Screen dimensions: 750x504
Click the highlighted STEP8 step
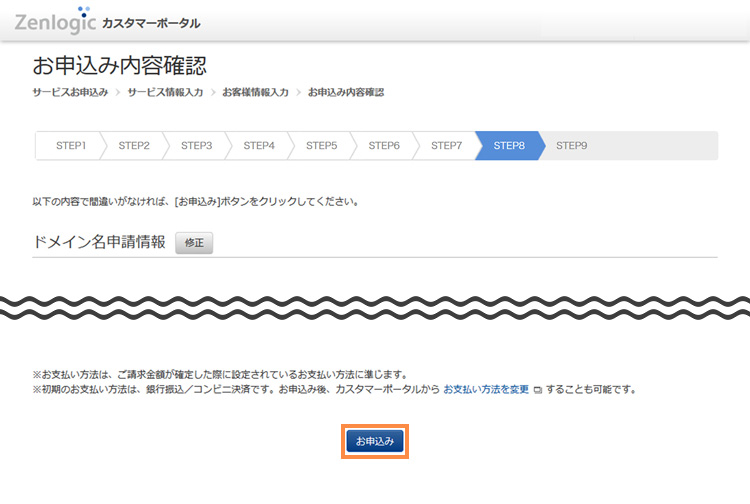(x=509, y=146)
